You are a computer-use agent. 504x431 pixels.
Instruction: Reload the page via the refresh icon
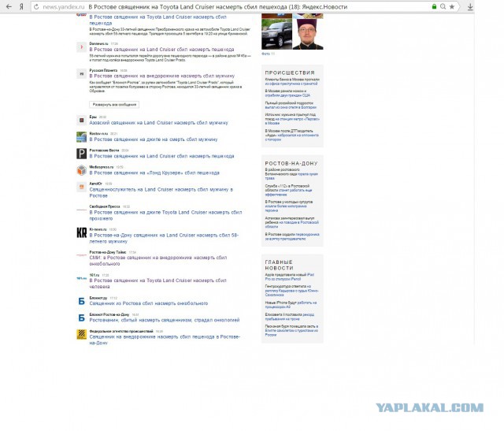pyautogui.click(x=36, y=7)
